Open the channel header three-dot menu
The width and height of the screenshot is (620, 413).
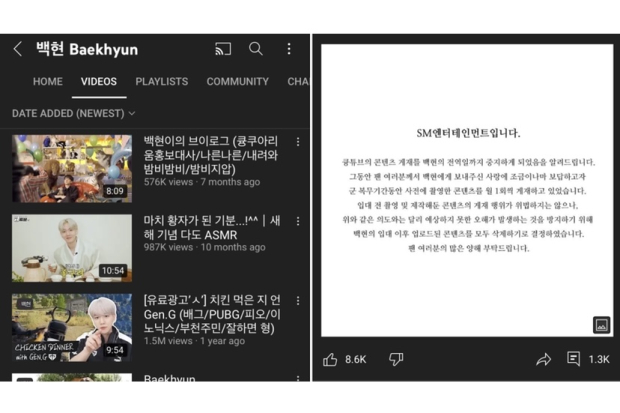[x=289, y=49]
